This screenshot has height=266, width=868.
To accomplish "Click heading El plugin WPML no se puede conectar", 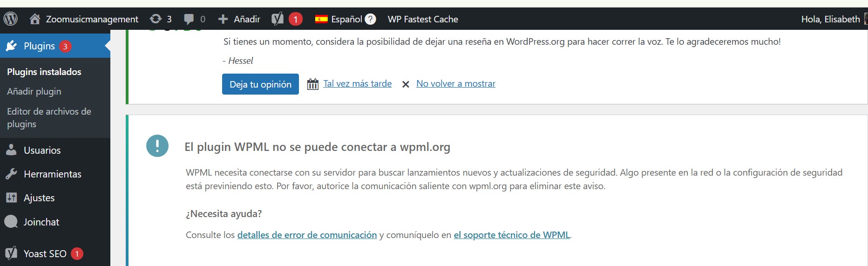I will coord(317,147).
